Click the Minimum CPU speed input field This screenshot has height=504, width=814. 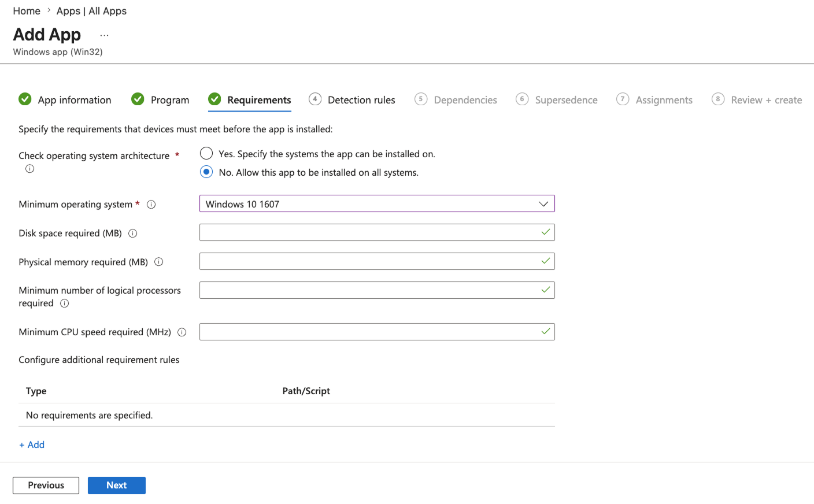377,332
